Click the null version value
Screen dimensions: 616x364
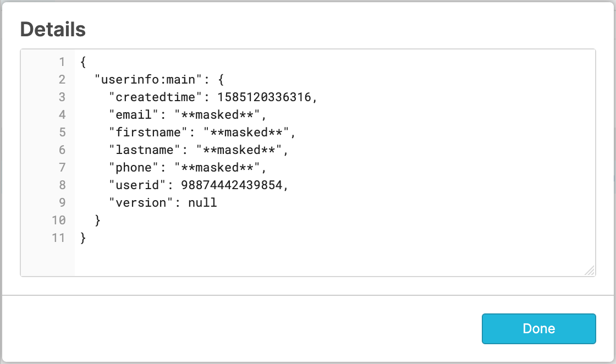202,203
